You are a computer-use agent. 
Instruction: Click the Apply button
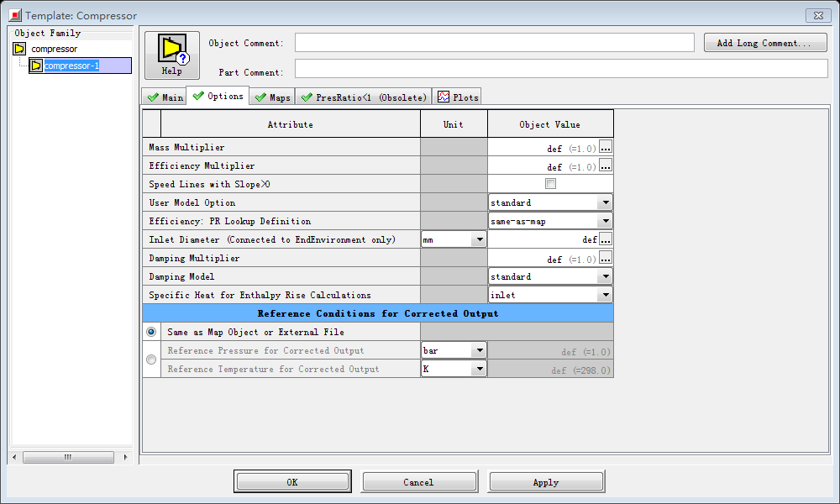pyautogui.click(x=546, y=482)
